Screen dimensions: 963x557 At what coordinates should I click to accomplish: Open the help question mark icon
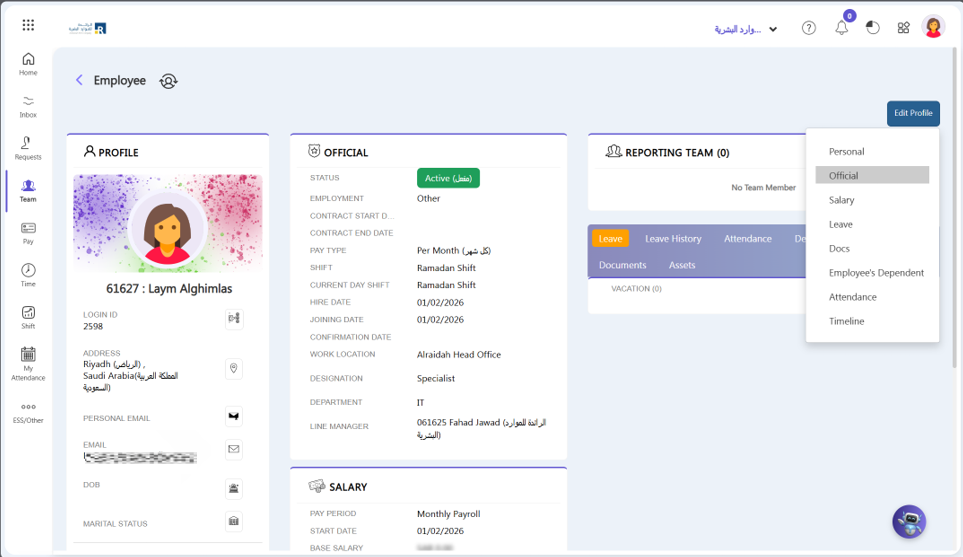click(x=809, y=28)
